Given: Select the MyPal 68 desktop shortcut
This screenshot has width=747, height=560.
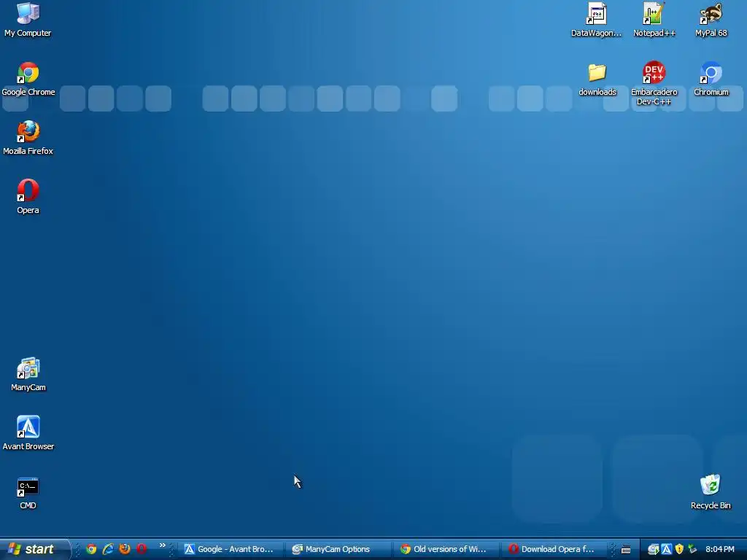Looking at the screenshot, I should 711,20.
